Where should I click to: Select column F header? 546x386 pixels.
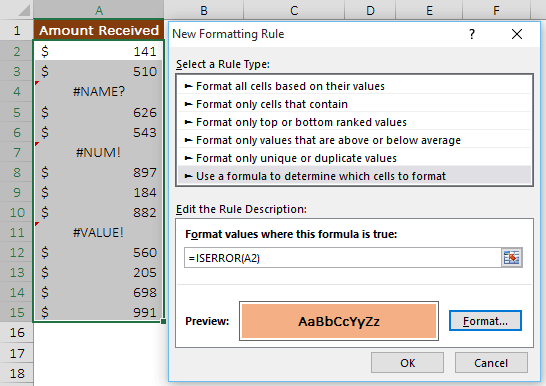[x=496, y=10]
